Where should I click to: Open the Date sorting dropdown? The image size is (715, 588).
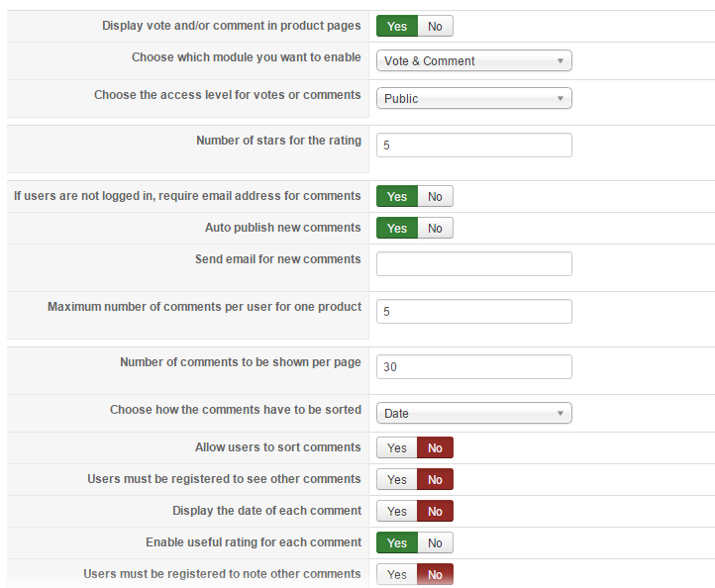coord(473,414)
